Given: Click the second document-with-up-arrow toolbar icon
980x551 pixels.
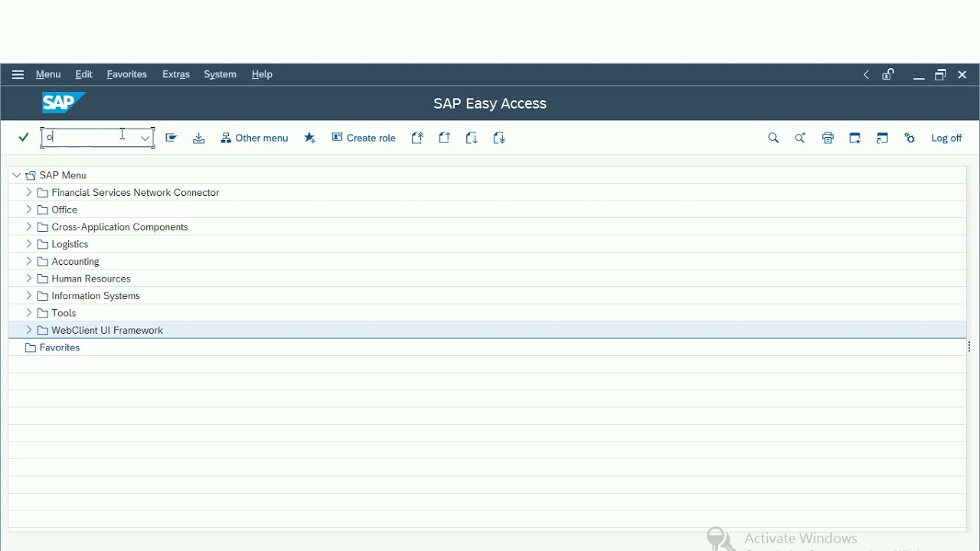Looking at the screenshot, I should (x=445, y=138).
